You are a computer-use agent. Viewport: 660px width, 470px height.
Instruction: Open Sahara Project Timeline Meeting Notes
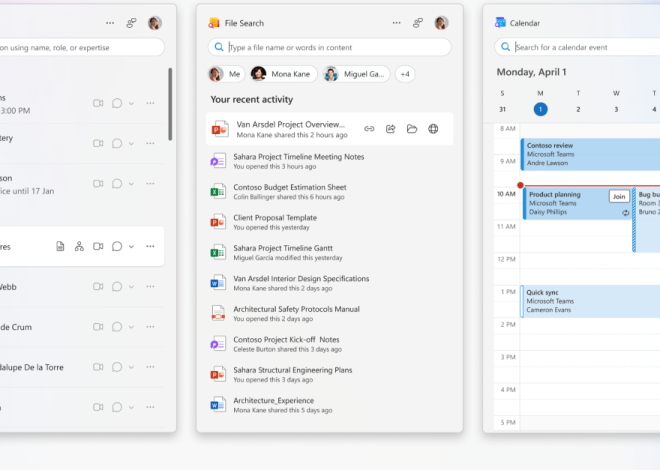click(330, 161)
